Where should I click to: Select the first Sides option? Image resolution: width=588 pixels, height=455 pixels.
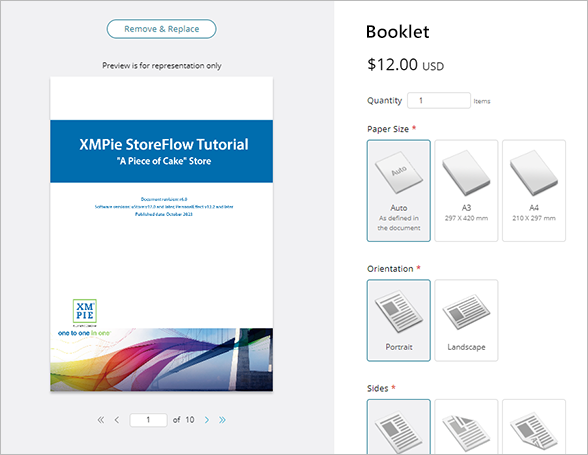click(399, 427)
